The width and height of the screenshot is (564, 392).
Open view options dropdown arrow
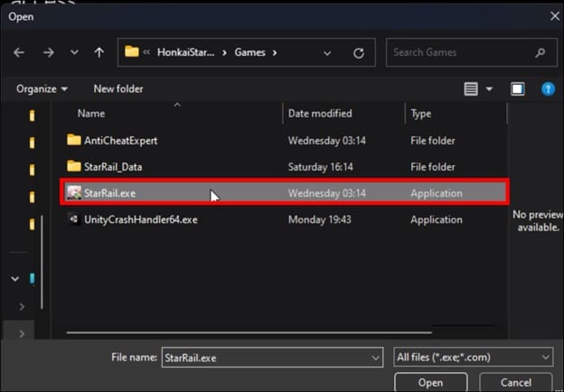pos(489,89)
